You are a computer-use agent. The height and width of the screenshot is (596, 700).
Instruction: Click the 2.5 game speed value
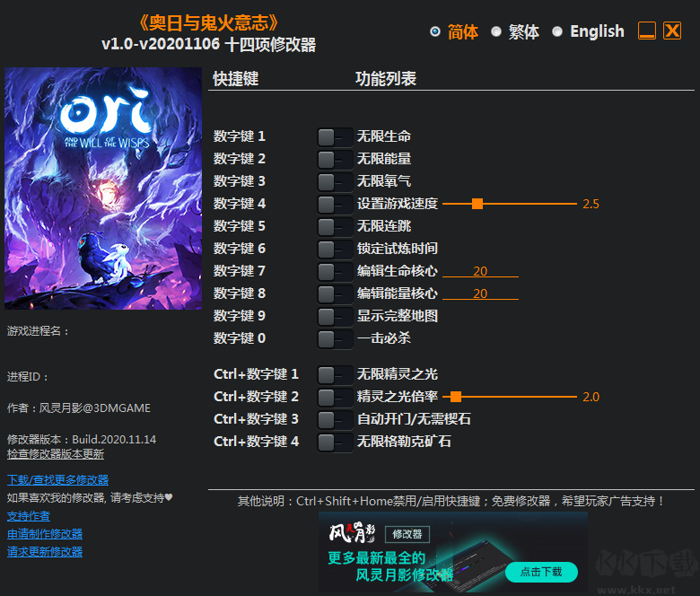pos(591,204)
